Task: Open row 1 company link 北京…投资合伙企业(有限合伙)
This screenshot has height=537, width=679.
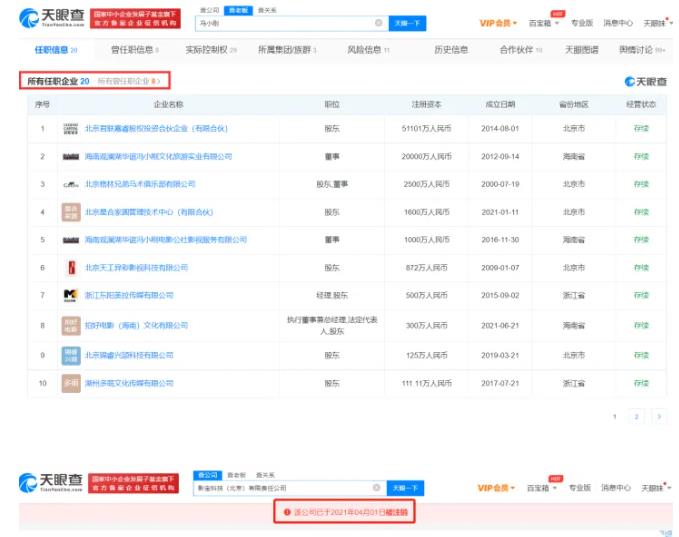Action: 156,129
